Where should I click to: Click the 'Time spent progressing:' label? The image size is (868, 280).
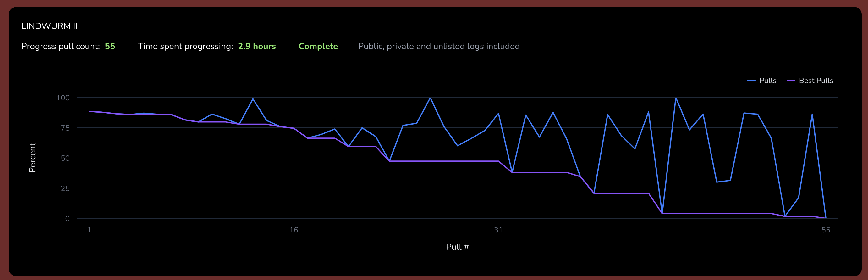click(x=185, y=46)
